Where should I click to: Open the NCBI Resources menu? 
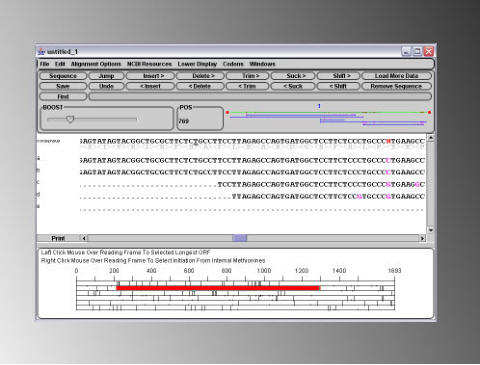149,64
